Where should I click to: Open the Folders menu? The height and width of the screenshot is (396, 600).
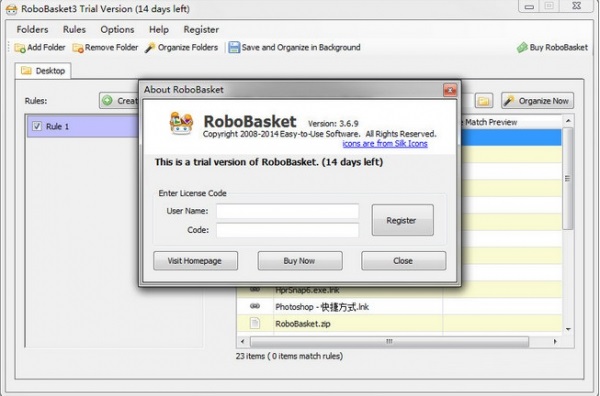point(32,29)
